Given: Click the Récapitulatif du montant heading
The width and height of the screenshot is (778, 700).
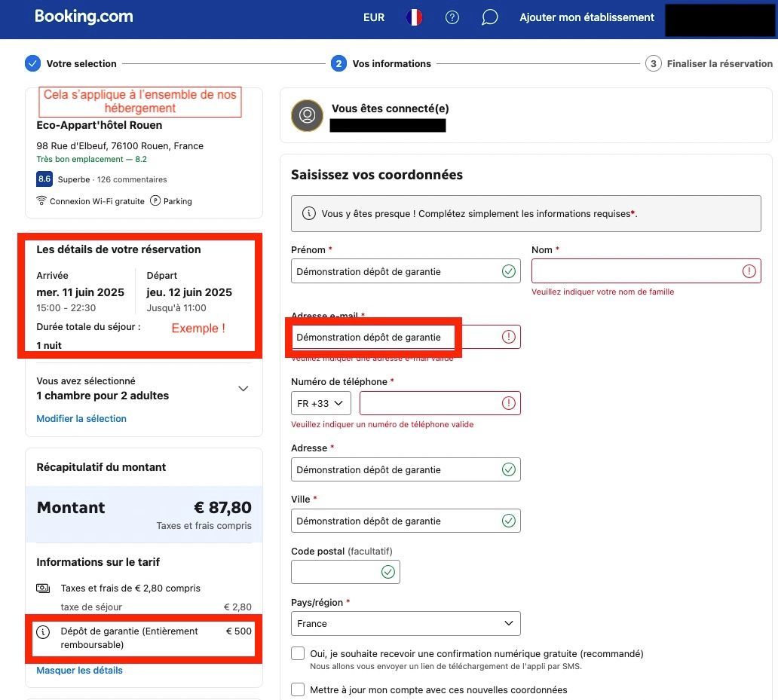Looking at the screenshot, I should click(101, 467).
